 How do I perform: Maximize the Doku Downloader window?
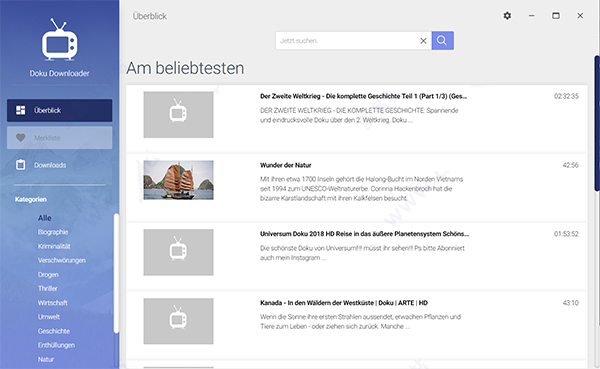tap(556, 16)
